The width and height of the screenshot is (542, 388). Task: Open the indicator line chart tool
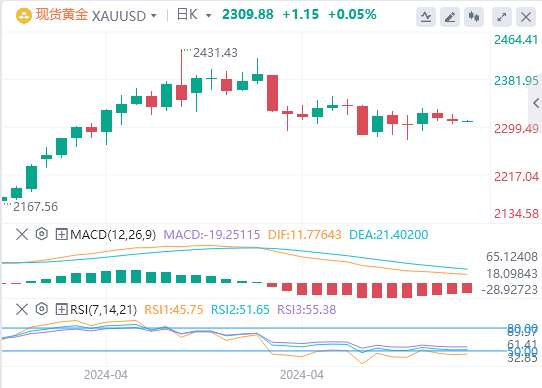tap(426, 16)
